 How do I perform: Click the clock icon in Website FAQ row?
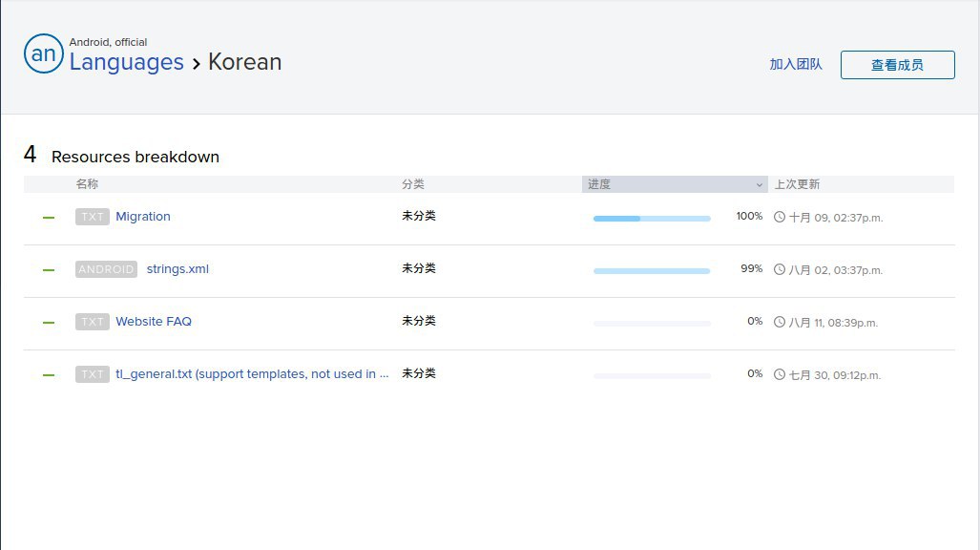point(780,322)
